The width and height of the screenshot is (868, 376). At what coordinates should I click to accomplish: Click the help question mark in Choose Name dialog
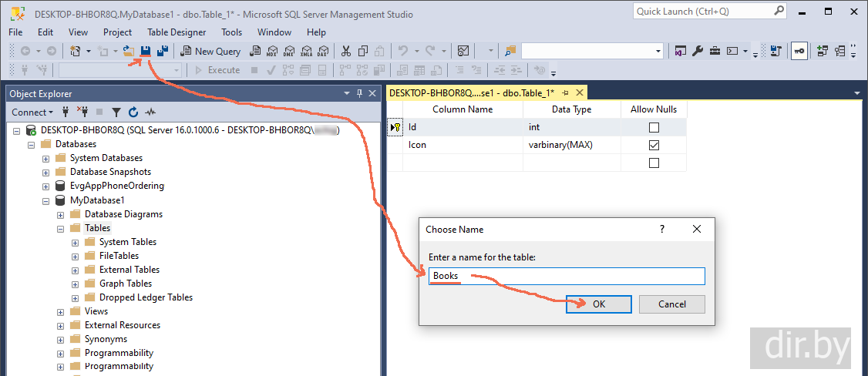click(x=662, y=229)
